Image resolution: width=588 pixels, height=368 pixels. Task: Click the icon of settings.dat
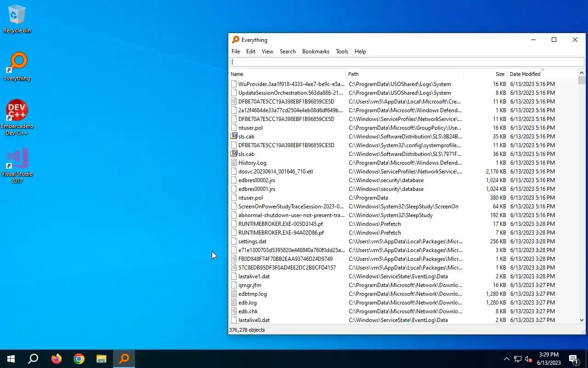pyautogui.click(x=234, y=241)
